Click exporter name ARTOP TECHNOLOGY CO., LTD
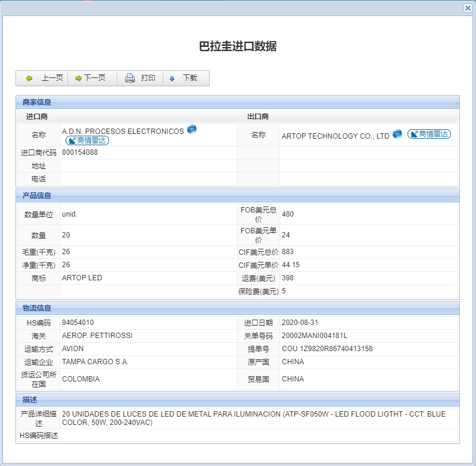Screen dimensions: 476x466 tap(335, 136)
